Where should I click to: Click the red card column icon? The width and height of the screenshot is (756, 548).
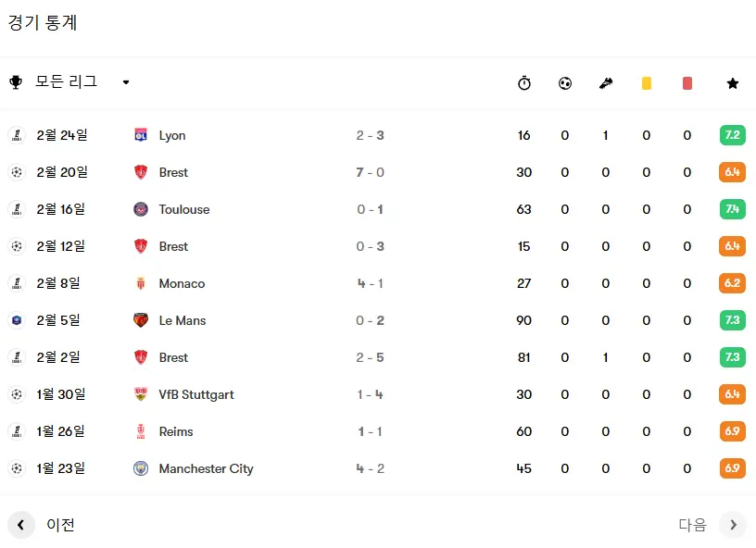tap(687, 83)
